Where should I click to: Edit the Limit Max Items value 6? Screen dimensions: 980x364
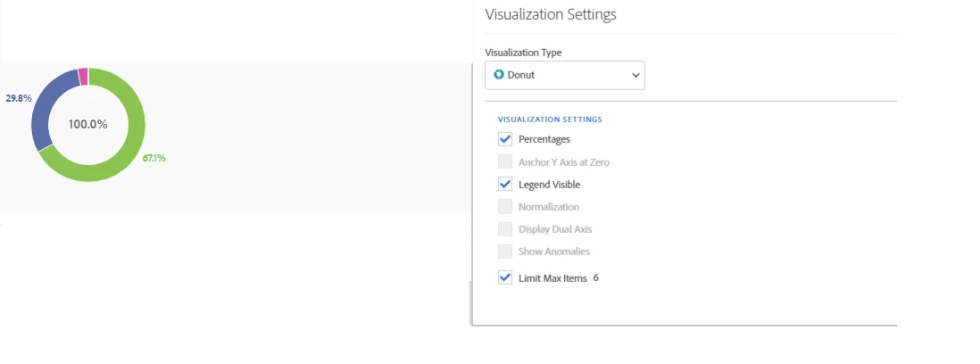tap(595, 277)
